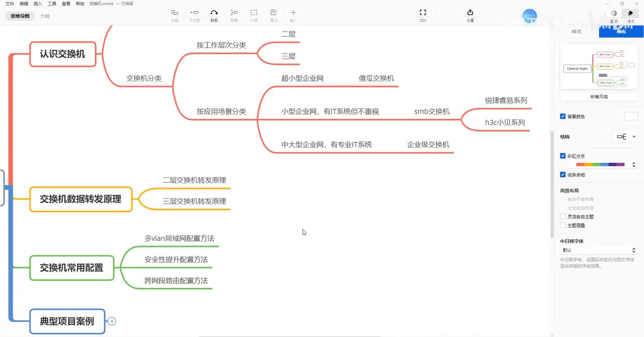Open the rainbow color scheme stepper
This screenshot has width=644, height=337.
(633, 164)
